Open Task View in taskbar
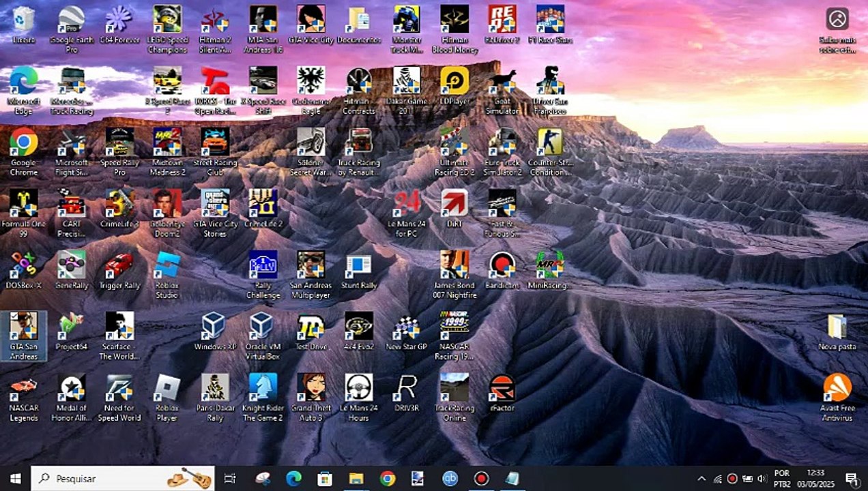Screen dimensions: 868x491 pyautogui.click(x=230, y=479)
